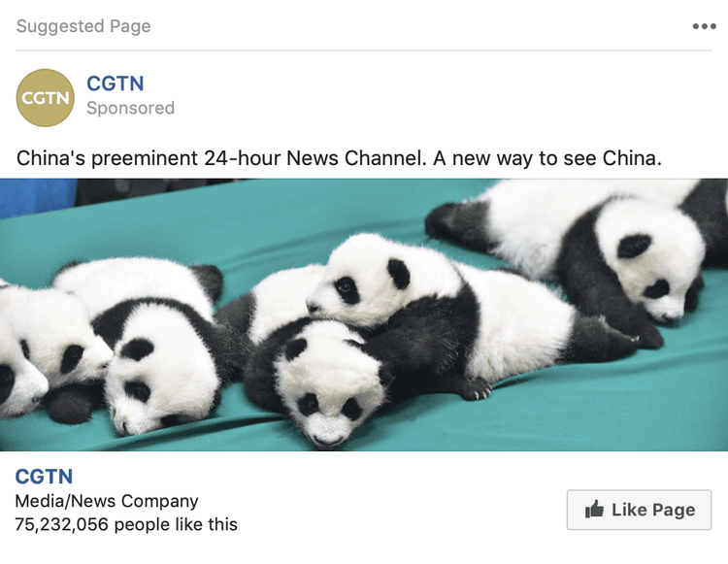
Task: Click the thumbs-up icon in Like Page
Action: click(594, 510)
